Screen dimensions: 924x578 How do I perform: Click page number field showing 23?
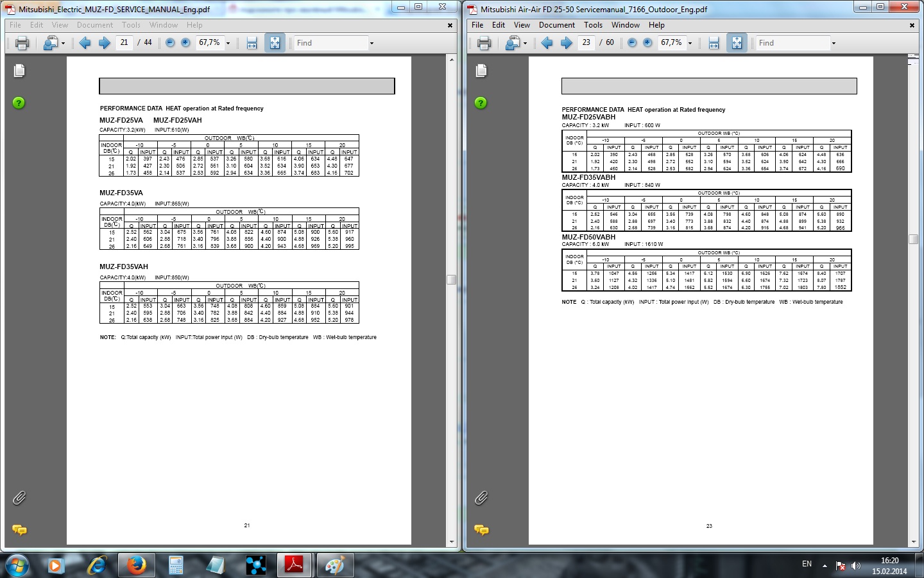586,43
